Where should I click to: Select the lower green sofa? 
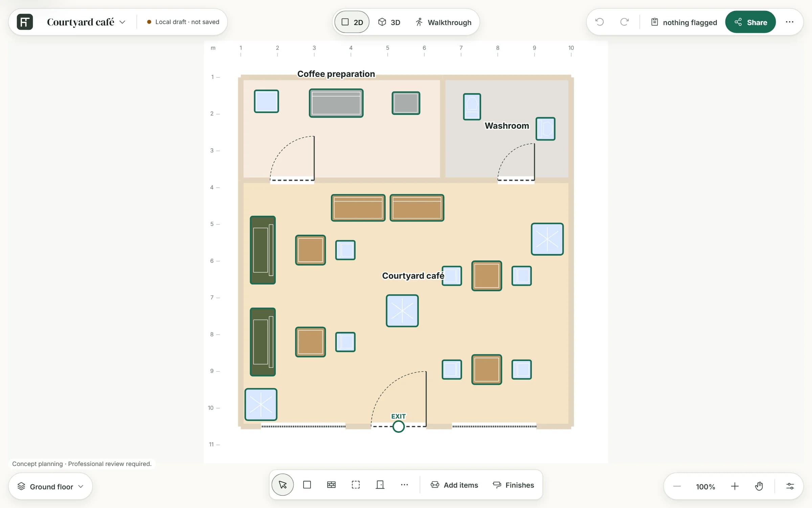click(263, 342)
